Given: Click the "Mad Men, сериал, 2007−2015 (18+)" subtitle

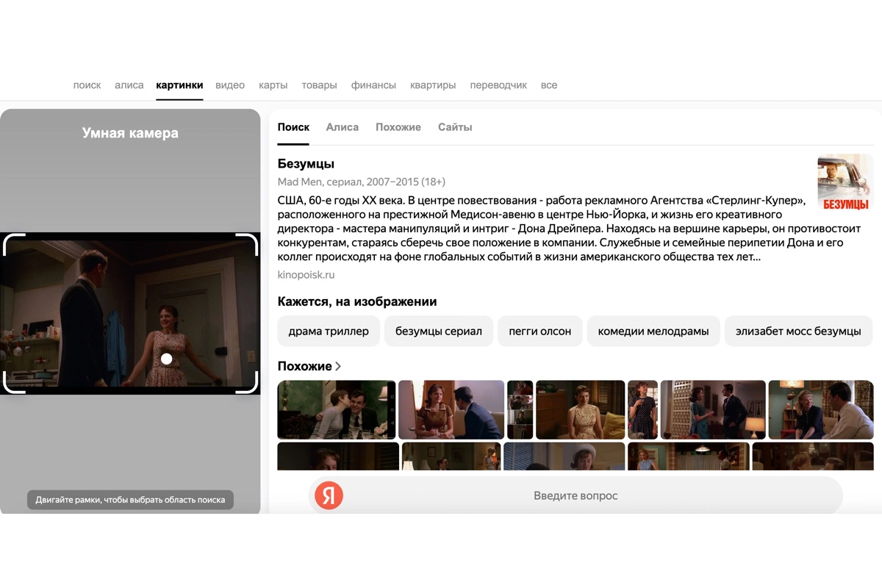Looking at the screenshot, I should (x=362, y=182).
